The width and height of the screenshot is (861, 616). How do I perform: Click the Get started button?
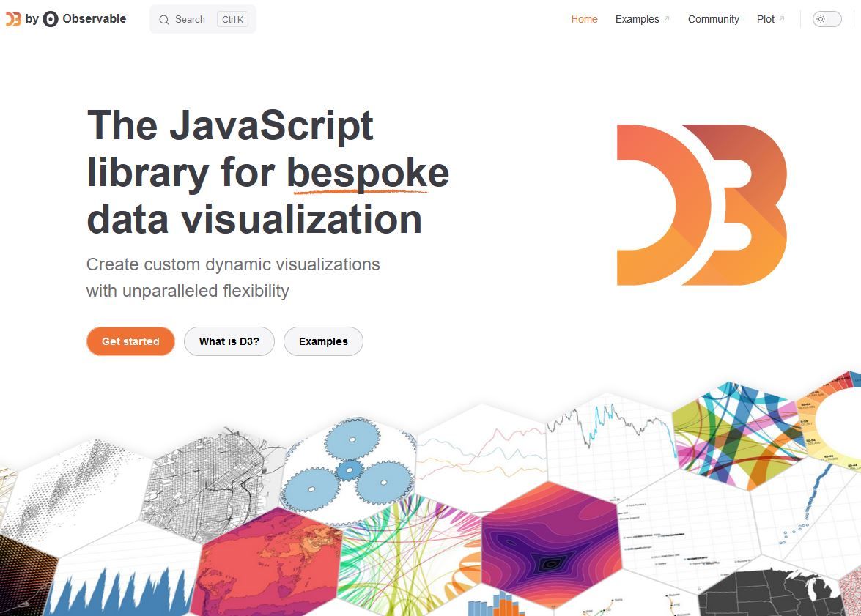(x=130, y=341)
